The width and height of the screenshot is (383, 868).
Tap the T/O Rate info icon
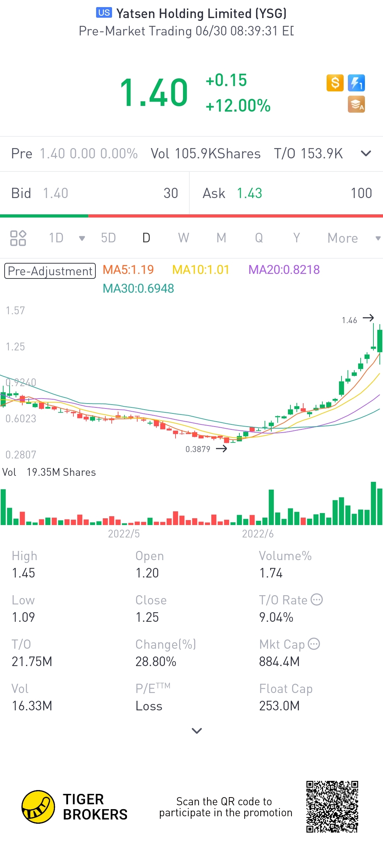(317, 599)
